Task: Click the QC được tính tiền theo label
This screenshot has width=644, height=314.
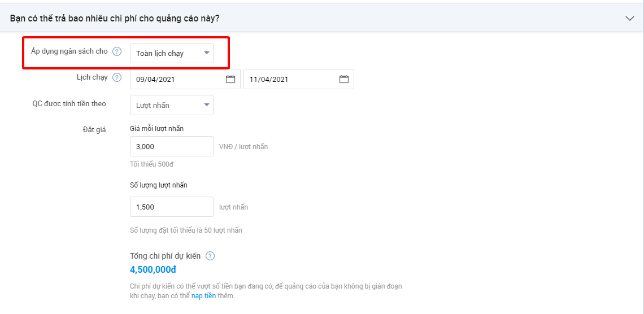Action: tap(69, 104)
